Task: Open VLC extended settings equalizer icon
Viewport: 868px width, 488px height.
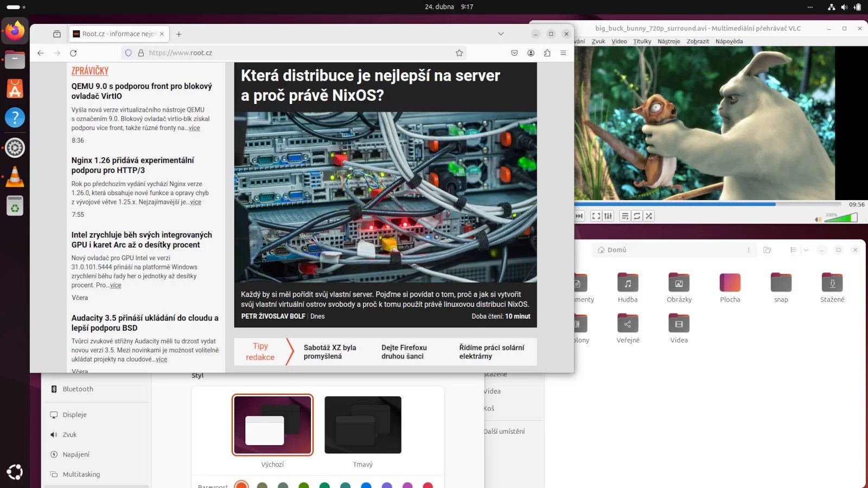Action: [x=608, y=216]
